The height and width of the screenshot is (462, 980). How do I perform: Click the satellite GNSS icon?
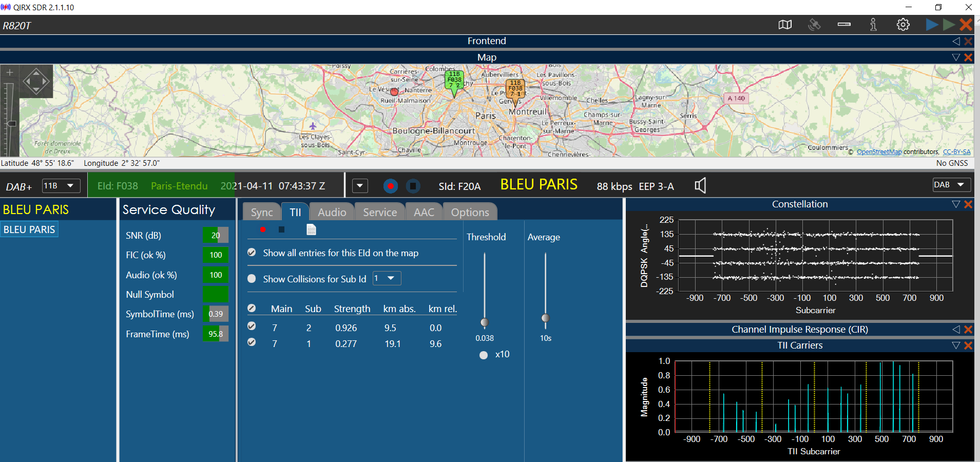[x=814, y=25]
